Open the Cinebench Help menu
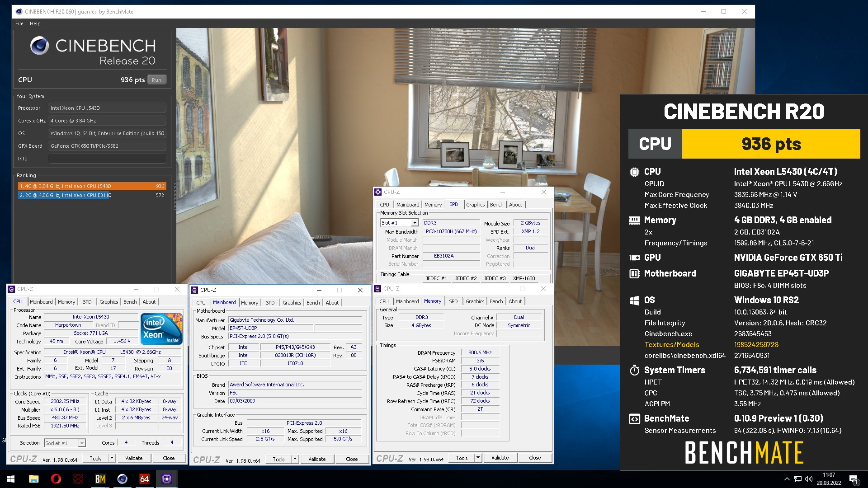The image size is (868, 488). point(35,23)
